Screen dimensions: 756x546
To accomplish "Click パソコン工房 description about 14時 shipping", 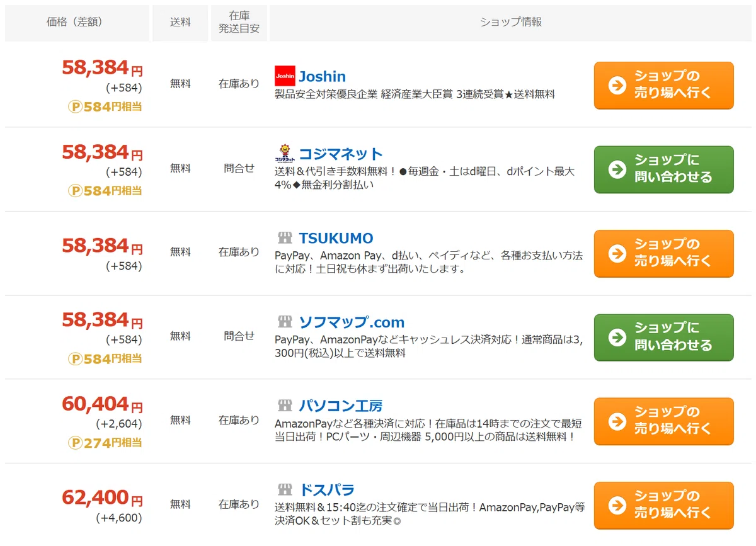I will (x=428, y=429).
